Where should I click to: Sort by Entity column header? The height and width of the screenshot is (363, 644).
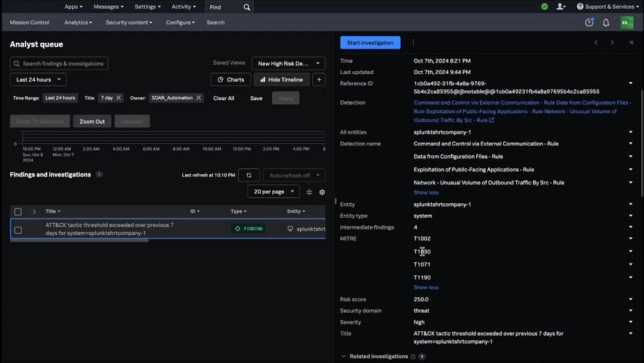click(295, 211)
